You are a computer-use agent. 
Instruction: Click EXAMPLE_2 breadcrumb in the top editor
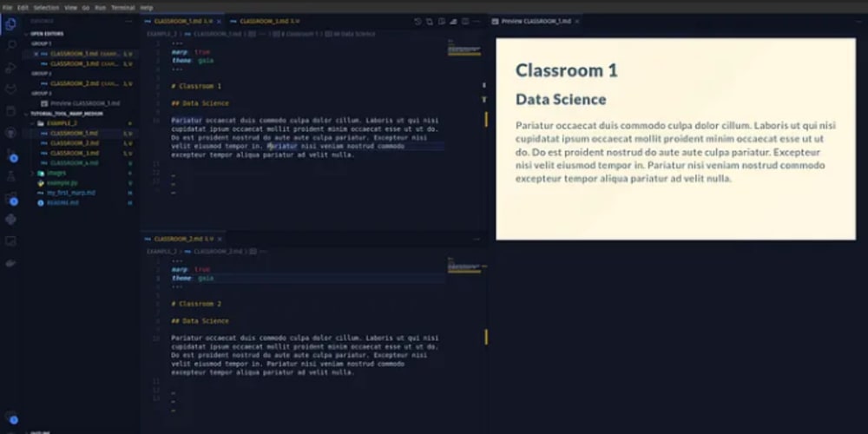161,34
